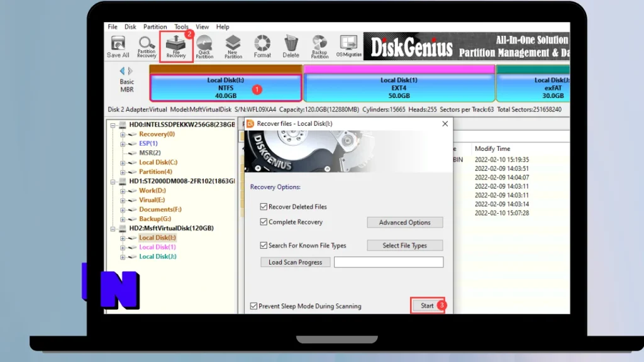Expand the ESP(1) tree node

[123, 144]
